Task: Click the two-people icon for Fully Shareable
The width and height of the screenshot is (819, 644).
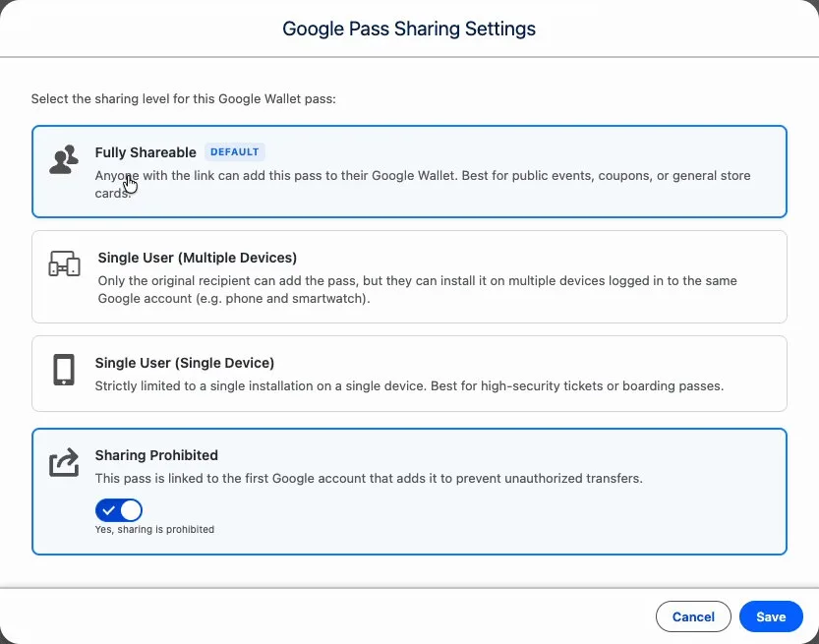Action: (64, 160)
